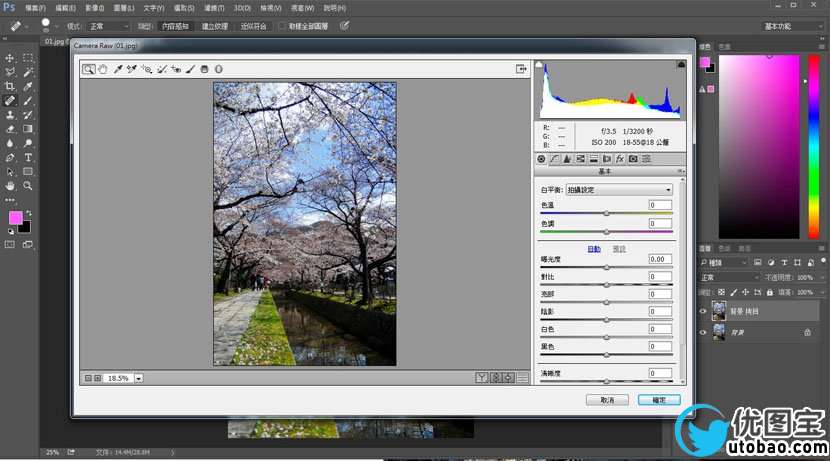Open the blend mode dropdown in options bar
This screenshot has height=461, width=830.
pyautogui.click(x=109, y=26)
